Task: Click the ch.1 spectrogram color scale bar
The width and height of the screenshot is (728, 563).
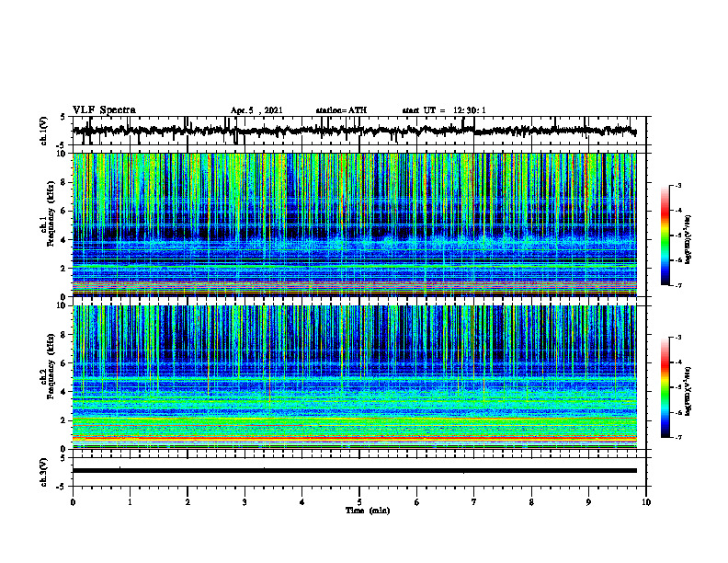Action: coord(665,236)
